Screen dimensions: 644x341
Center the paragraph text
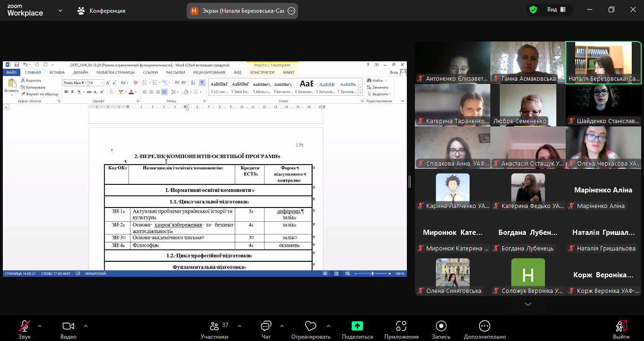[151, 92]
